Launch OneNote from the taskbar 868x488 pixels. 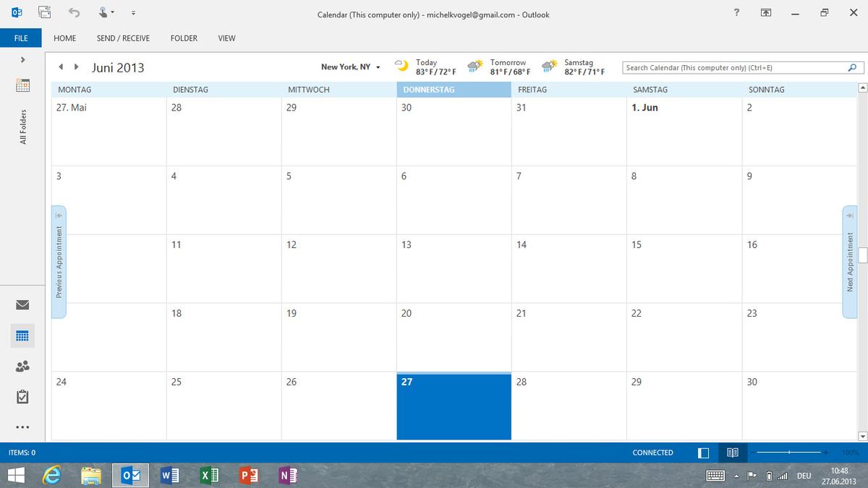(x=287, y=475)
